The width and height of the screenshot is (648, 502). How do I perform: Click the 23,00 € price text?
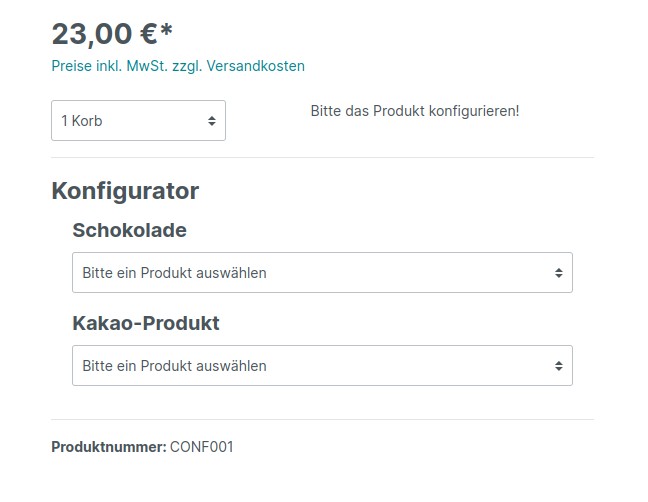pyautogui.click(x=104, y=34)
